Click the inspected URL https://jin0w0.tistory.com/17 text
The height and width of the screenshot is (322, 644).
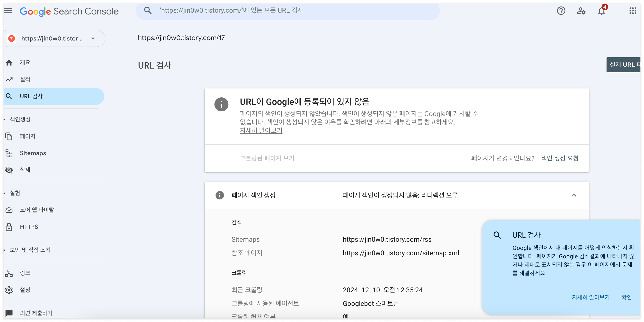pyautogui.click(x=181, y=38)
